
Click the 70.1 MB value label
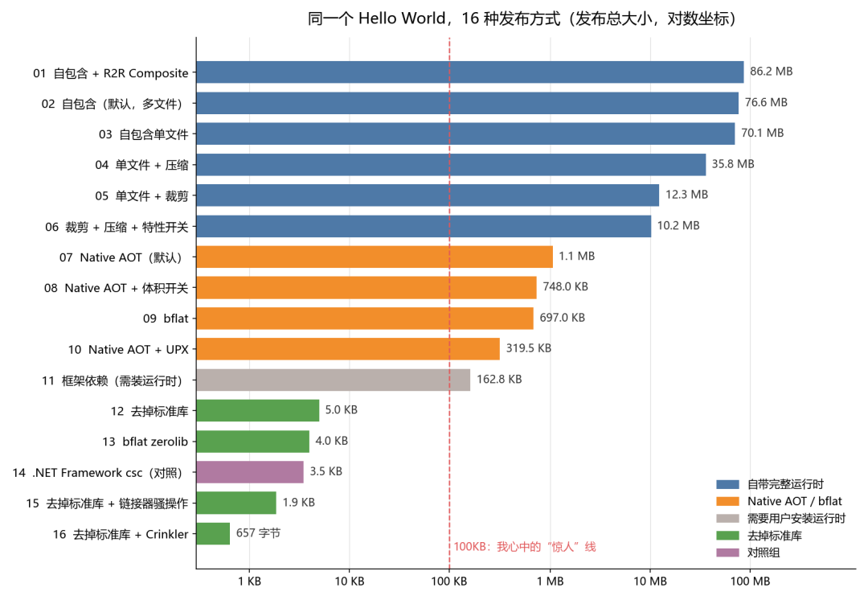[762, 133]
